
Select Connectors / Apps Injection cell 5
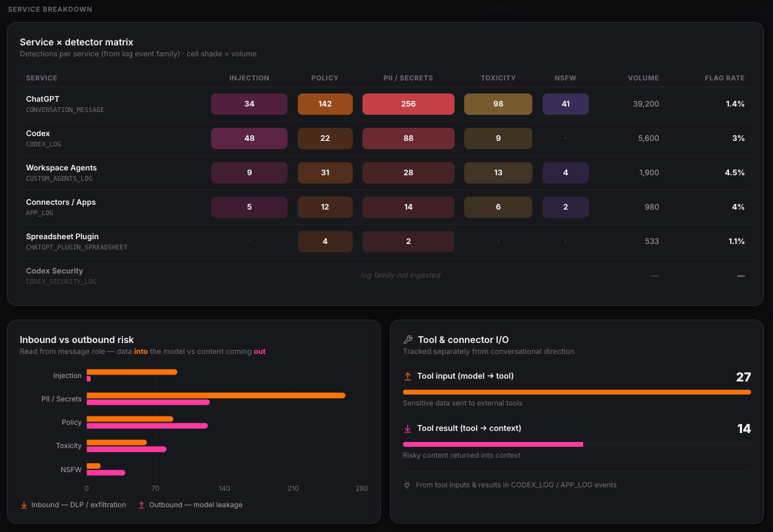tap(249, 207)
